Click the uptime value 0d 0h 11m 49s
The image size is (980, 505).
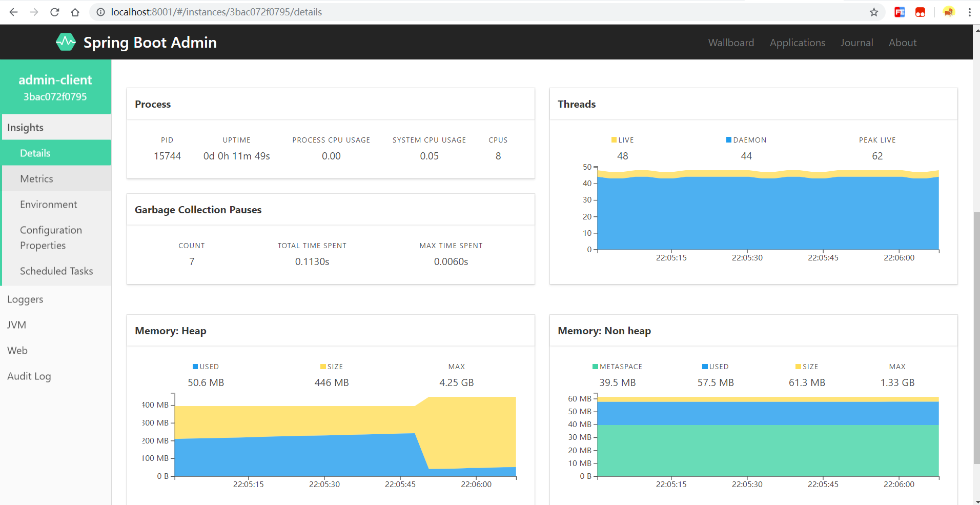click(x=236, y=156)
